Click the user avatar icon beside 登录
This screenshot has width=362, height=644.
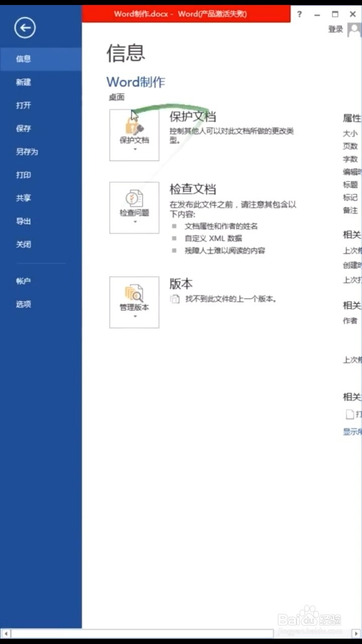pos(354,30)
